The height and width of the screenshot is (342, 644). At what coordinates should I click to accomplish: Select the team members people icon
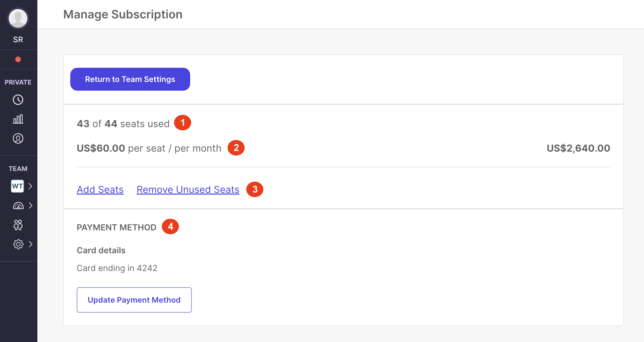coord(18,225)
